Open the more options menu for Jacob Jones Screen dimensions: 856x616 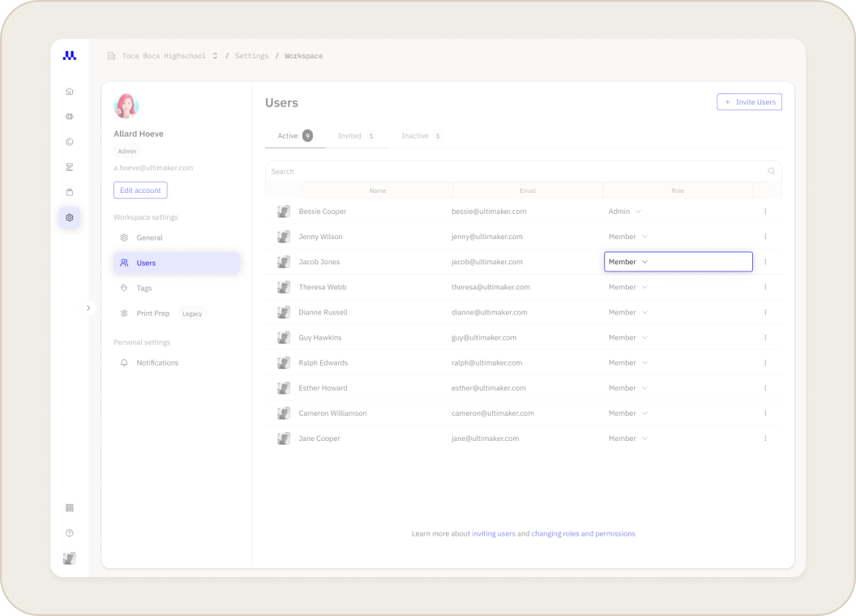pyautogui.click(x=765, y=262)
